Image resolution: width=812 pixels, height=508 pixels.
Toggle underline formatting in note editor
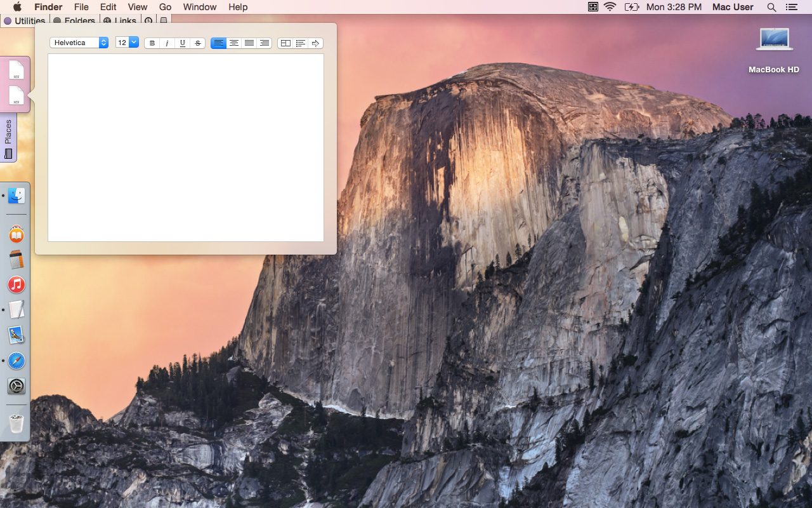tap(183, 43)
